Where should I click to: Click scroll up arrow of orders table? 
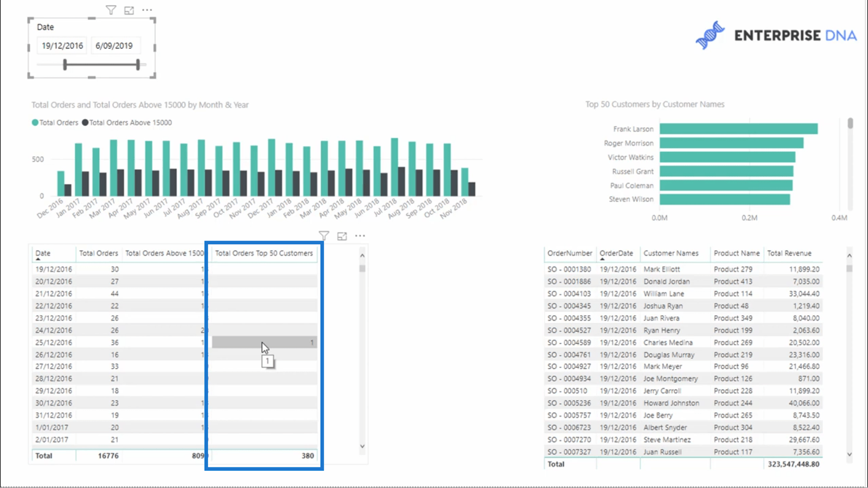pos(362,255)
